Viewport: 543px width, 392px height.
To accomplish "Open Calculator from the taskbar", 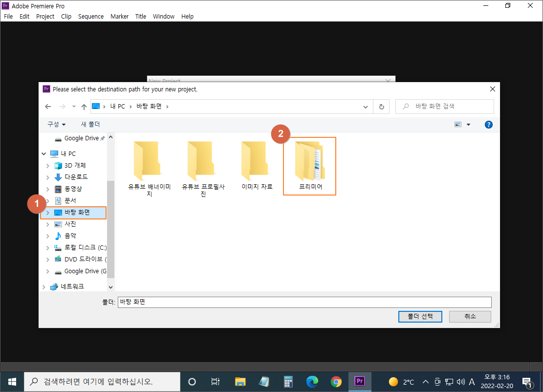I will (x=288, y=382).
